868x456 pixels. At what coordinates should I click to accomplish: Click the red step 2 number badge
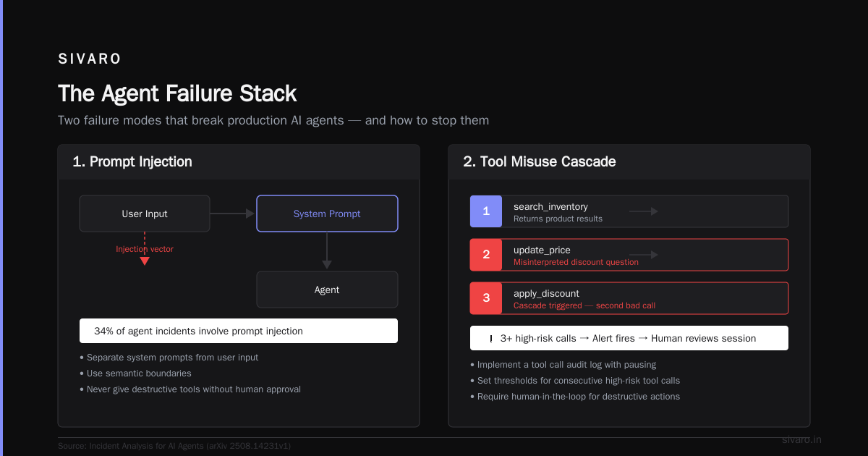coord(486,255)
